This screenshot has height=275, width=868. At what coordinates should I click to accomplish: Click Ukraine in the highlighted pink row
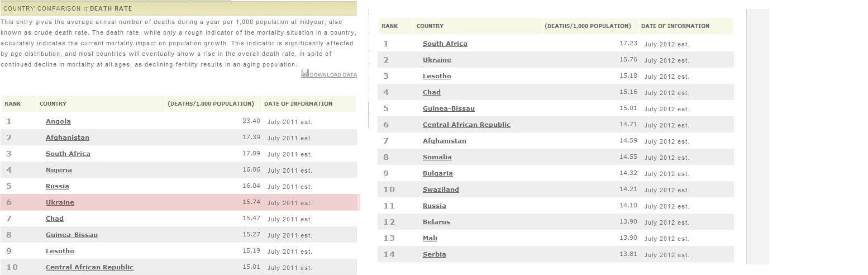(60, 202)
